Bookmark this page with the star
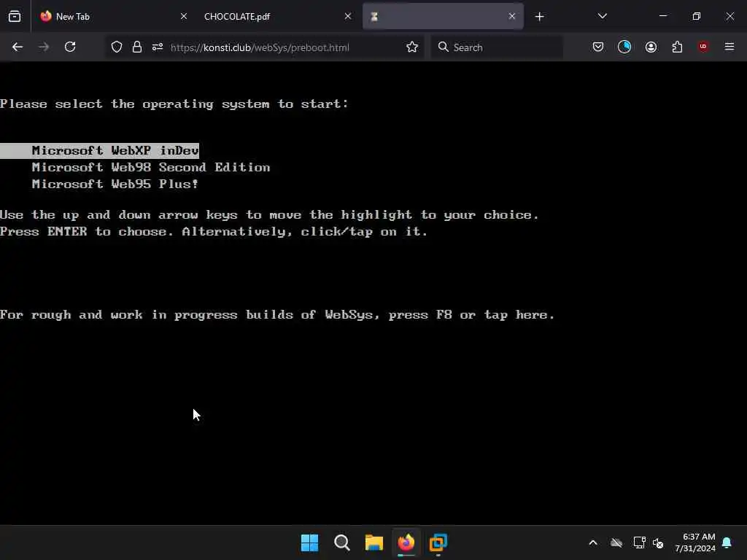 [x=412, y=47]
